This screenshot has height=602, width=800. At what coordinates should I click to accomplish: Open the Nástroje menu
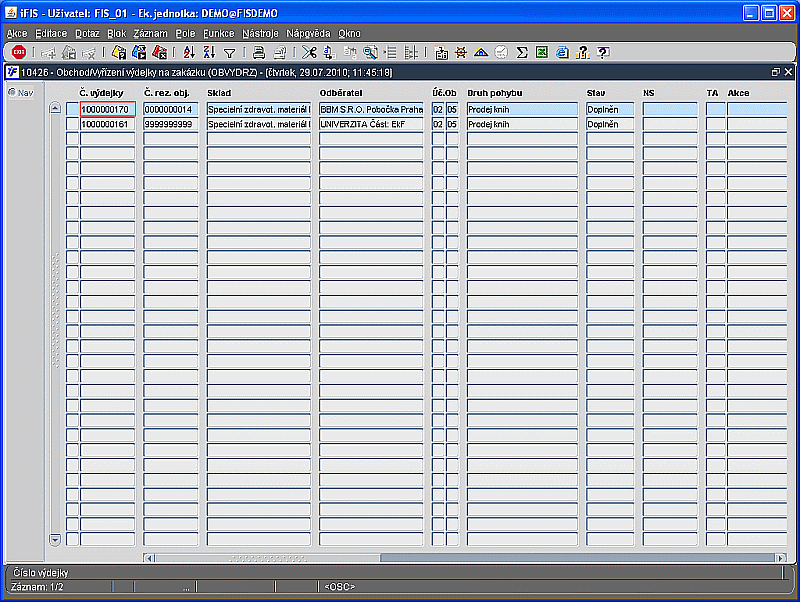(260, 34)
